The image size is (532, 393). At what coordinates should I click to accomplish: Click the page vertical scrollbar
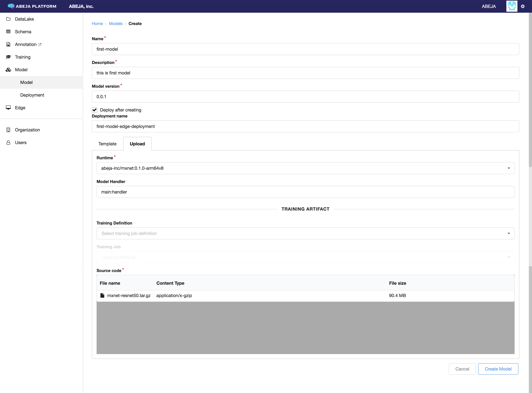(x=530, y=90)
